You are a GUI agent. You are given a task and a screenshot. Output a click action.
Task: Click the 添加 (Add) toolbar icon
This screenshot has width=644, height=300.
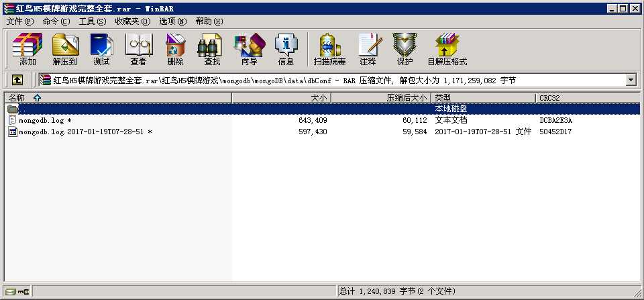(28, 49)
